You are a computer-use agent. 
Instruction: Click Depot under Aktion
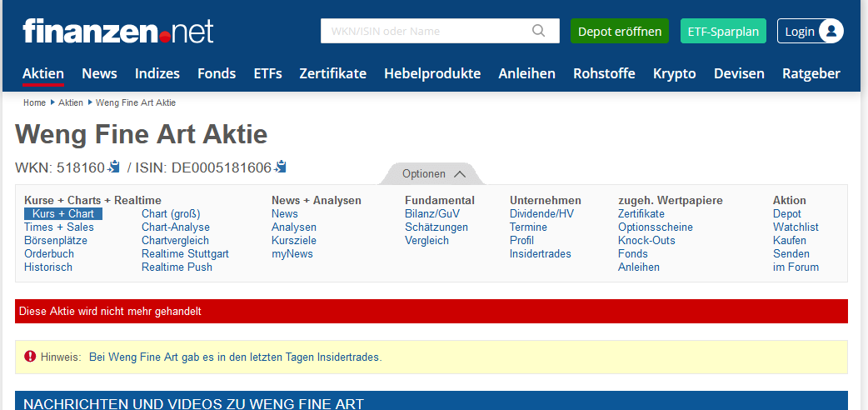coord(787,214)
